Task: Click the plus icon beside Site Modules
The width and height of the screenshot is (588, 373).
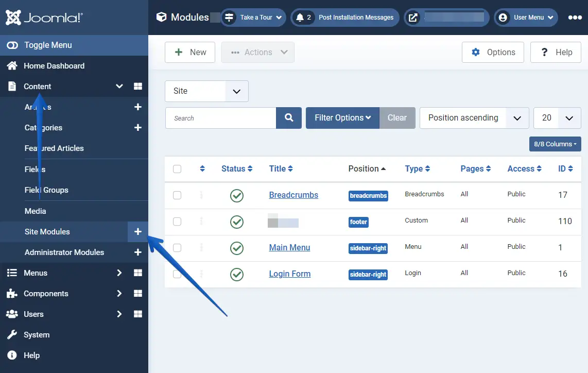Action: tap(137, 232)
